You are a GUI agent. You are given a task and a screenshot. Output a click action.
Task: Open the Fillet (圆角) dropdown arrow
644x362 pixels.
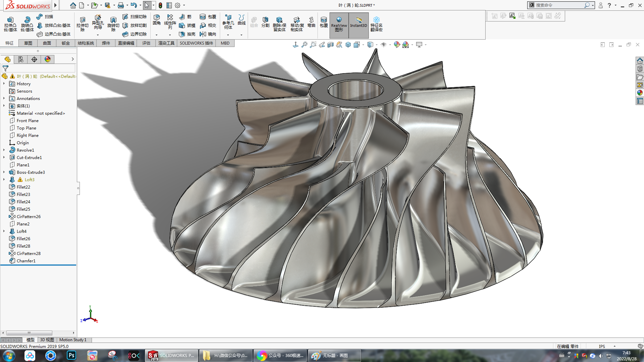[x=156, y=35]
